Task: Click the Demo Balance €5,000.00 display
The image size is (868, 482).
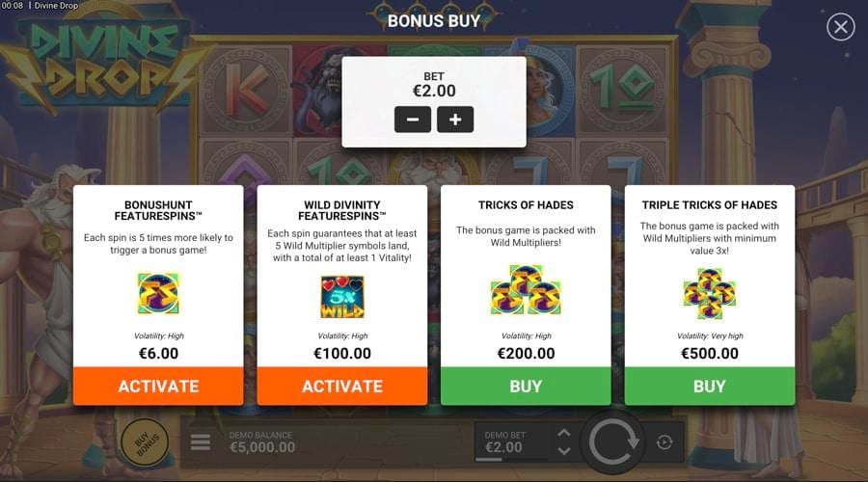Action: click(262, 442)
